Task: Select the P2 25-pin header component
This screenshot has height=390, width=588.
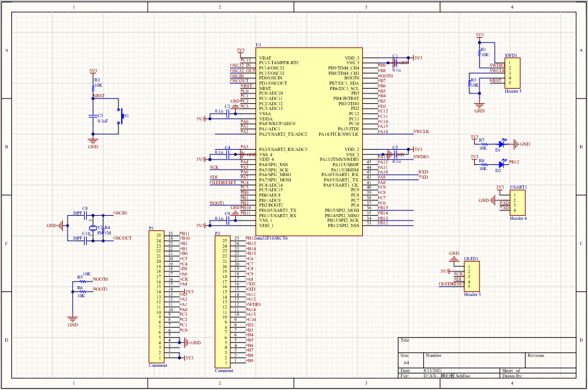Action: (x=222, y=302)
